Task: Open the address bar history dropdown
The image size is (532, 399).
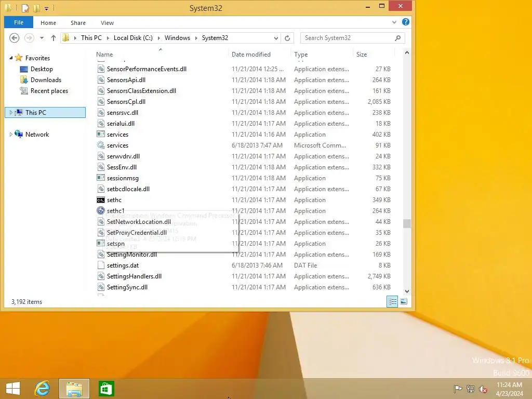Action: 276,38
